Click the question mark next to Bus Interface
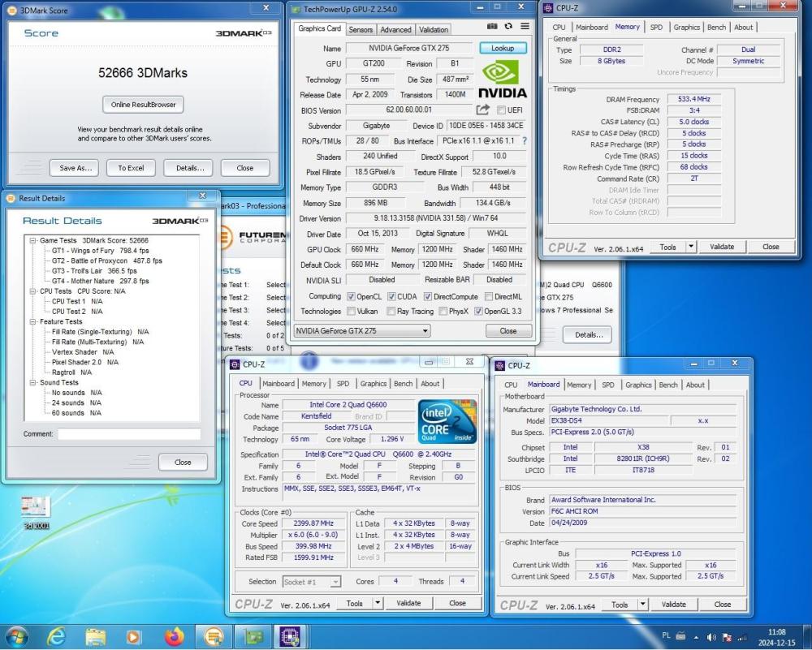This screenshot has width=812, height=650. coord(524,140)
